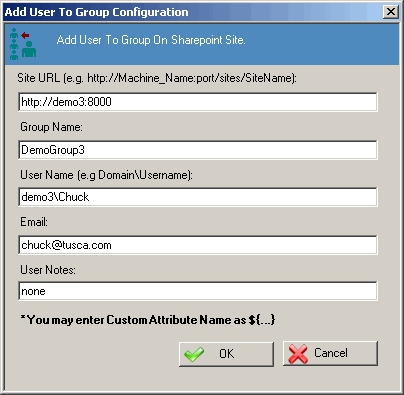
Task: Select the Group Name text box
Action: (198, 150)
